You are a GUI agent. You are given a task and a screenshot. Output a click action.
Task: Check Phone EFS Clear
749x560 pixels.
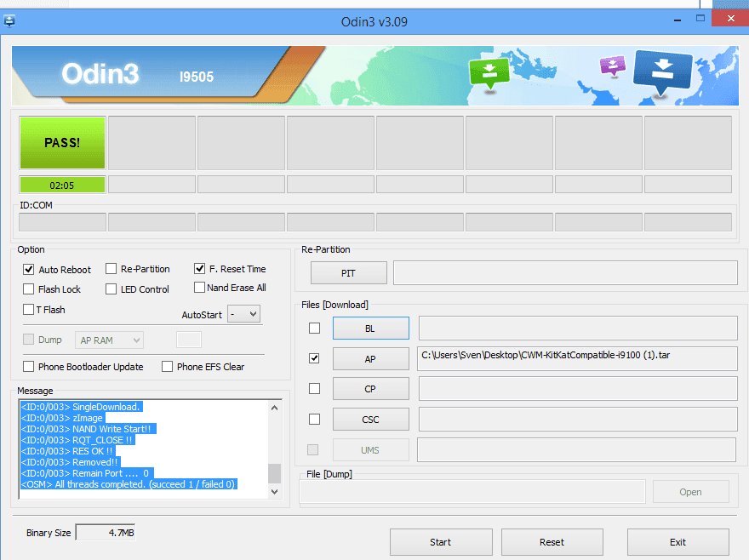pos(167,367)
